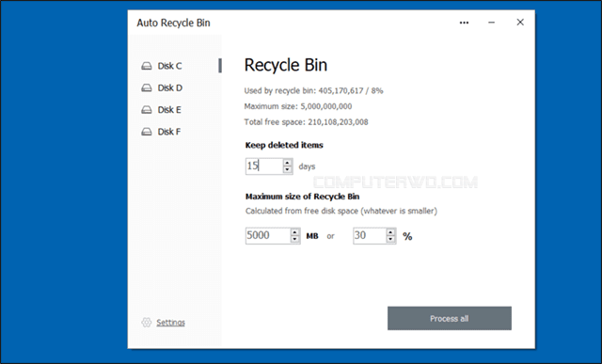The height and width of the screenshot is (364, 602).
Task: Select Disk D in the sidebar
Action: click(162, 87)
